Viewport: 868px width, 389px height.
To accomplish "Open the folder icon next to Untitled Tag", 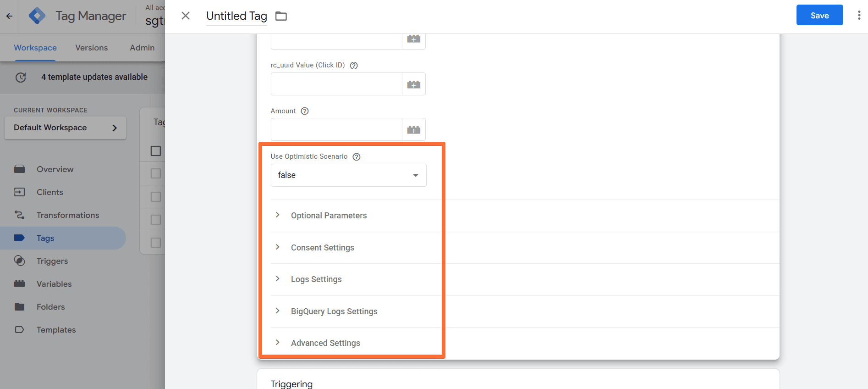I will click(x=281, y=16).
